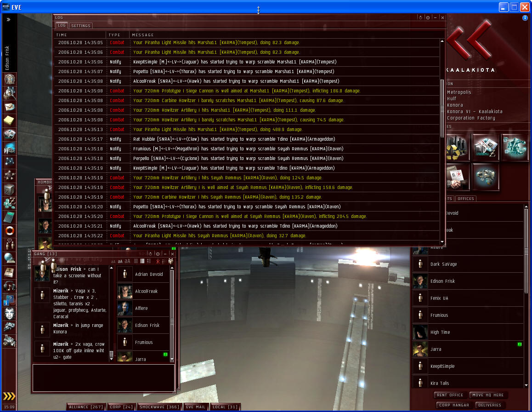
Task: Open the Corp Hangar button
Action: coord(454,405)
